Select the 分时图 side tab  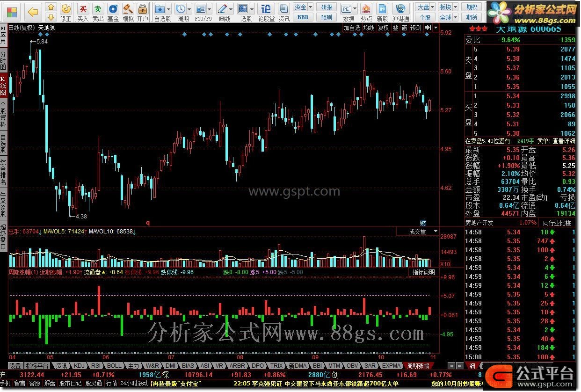coord(3,61)
